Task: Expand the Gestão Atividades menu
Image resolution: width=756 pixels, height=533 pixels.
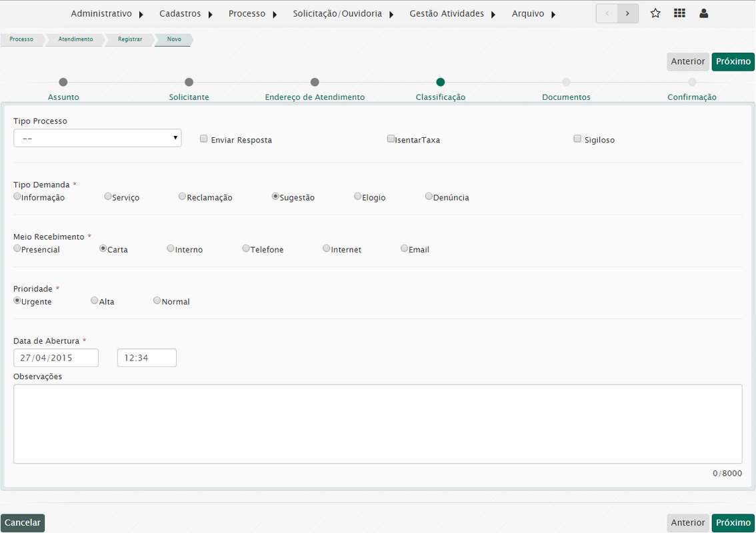Action: pyautogui.click(x=452, y=14)
